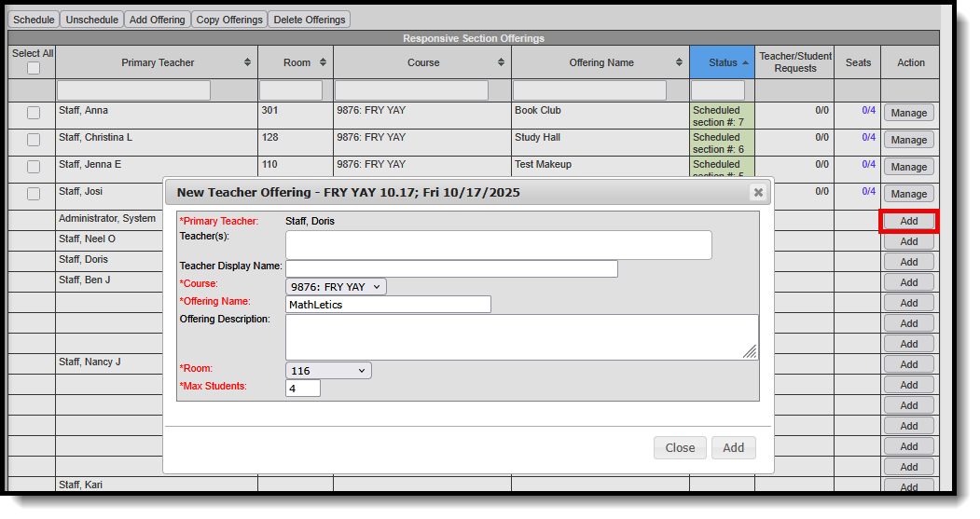Click the Unschedule button
Image resolution: width=980 pixels, height=519 pixels.
click(x=92, y=20)
